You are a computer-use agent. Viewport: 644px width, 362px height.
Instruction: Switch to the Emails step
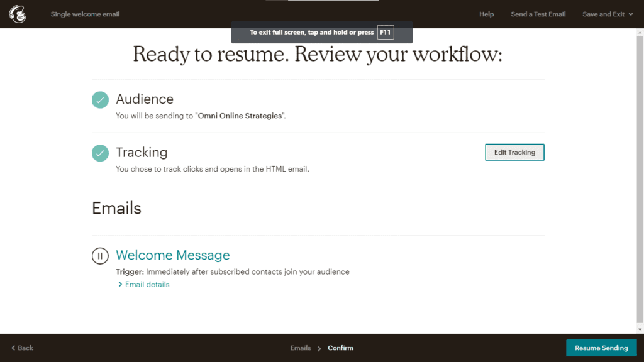pyautogui.click(x=301, y=348)
